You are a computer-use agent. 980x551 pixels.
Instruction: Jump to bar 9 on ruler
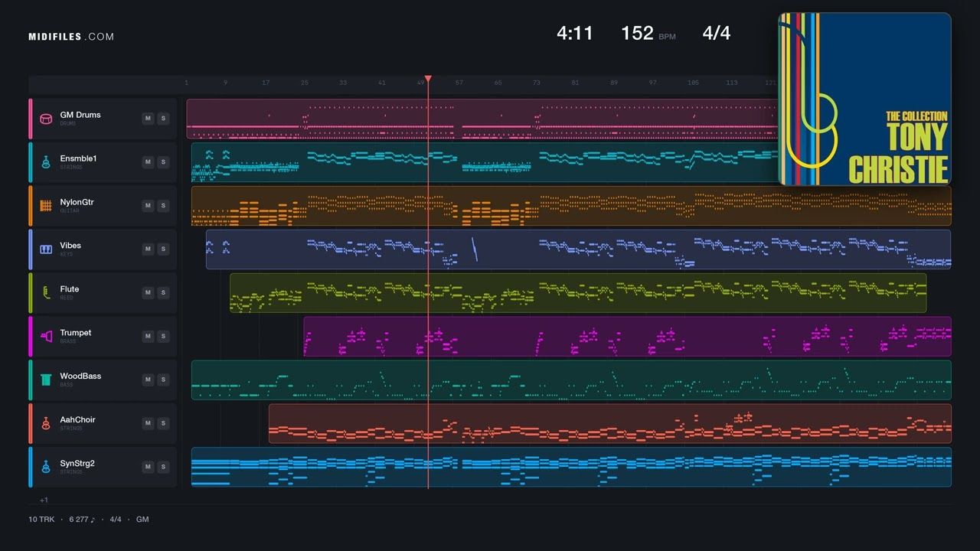pos(225,83)
